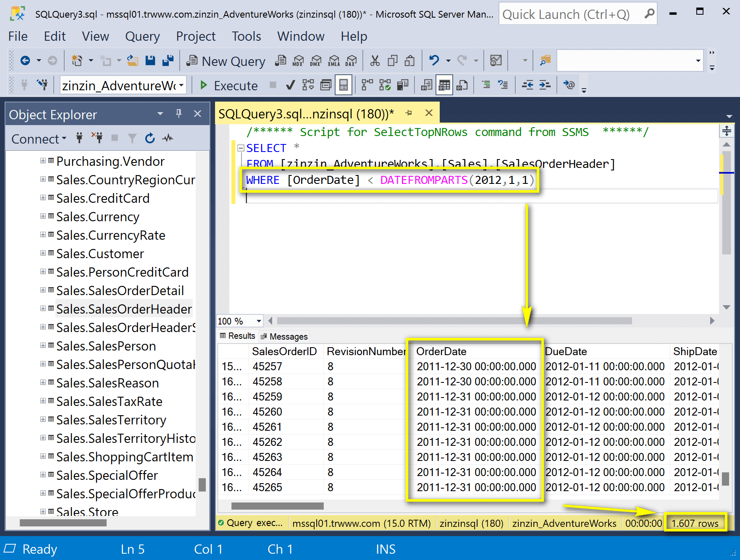Switch to Results to File

pos(462,85)
